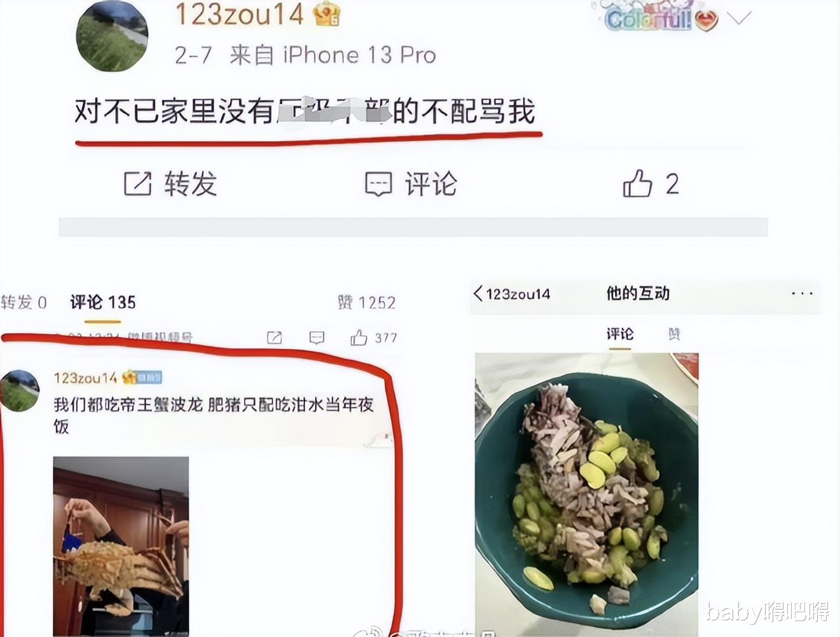This screenshot has width=840, height=637.
Task: Click commenter 123zou14's username link
Action: click(85, 378)
